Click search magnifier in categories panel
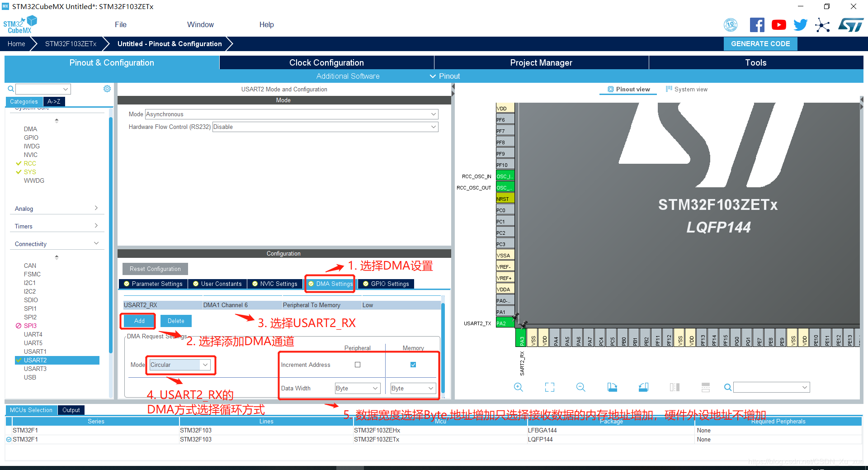The height and width of the screenshot is (470, 868). (11, 89)
